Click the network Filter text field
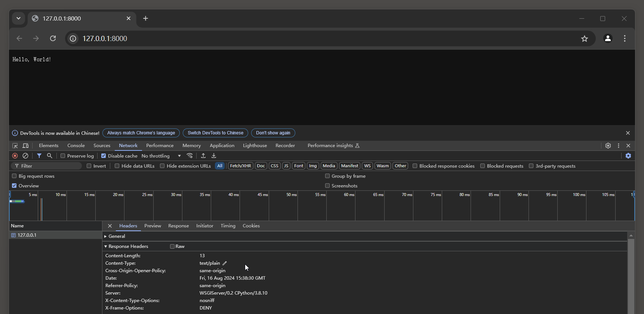The image size is (644, 314). pos(46,166)
